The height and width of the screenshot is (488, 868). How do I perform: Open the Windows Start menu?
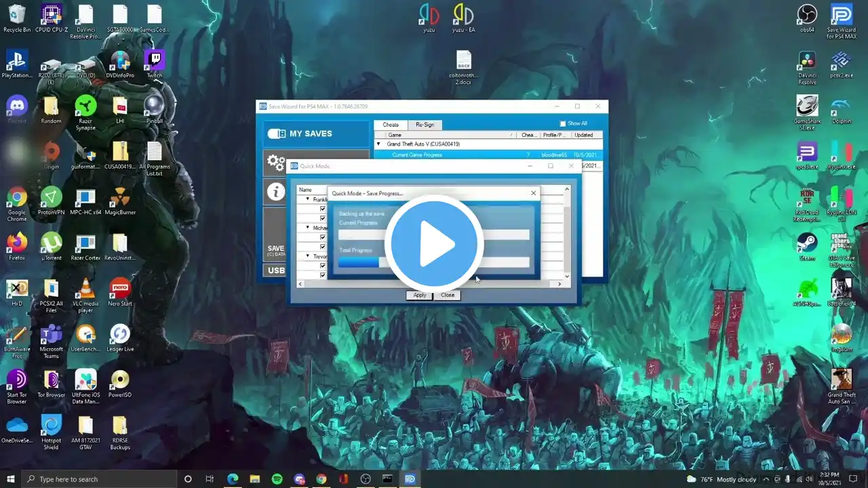tap(11, 479)
